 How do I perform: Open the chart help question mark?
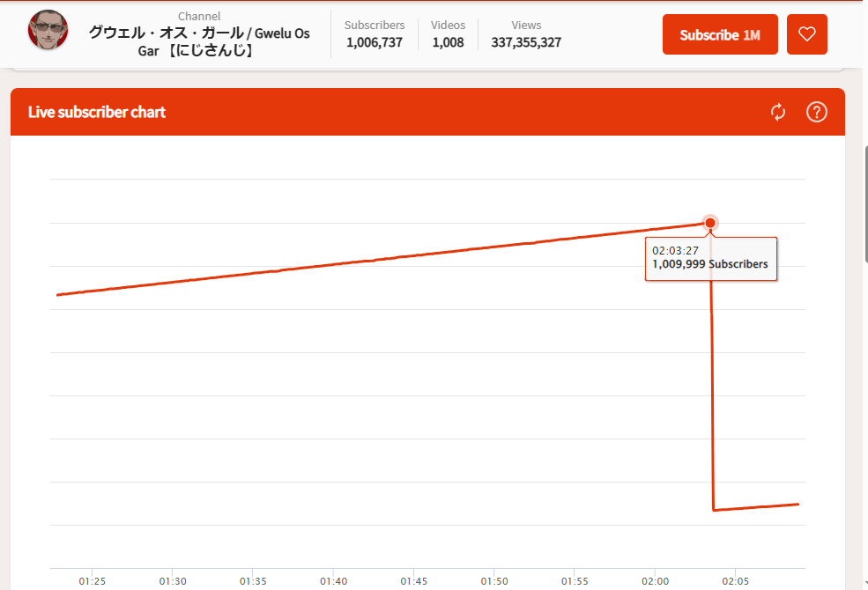click(817, 112)
